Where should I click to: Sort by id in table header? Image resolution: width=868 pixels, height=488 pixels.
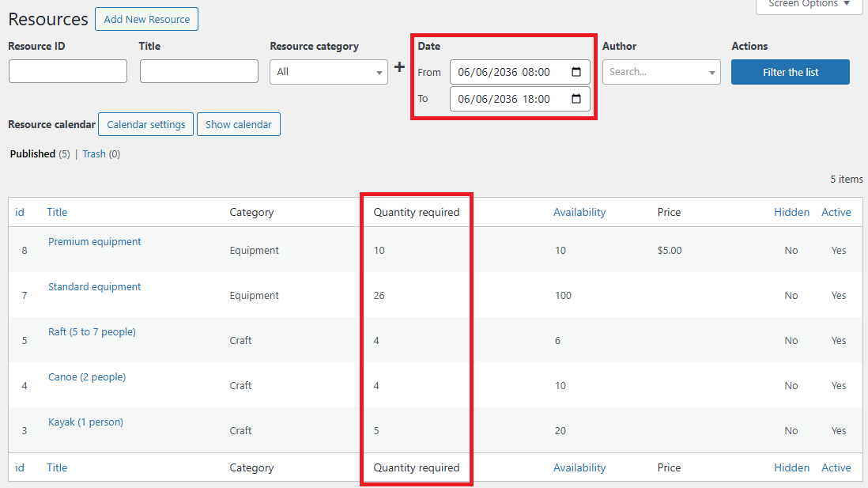coord(20,212)
